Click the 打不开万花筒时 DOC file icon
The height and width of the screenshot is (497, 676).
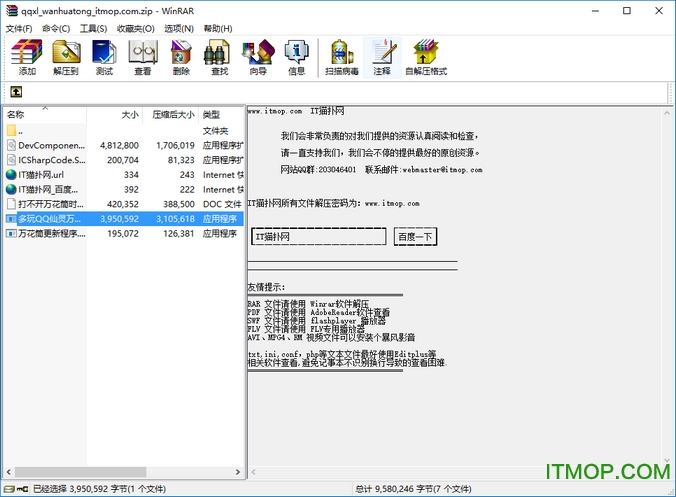coord(12,204)
